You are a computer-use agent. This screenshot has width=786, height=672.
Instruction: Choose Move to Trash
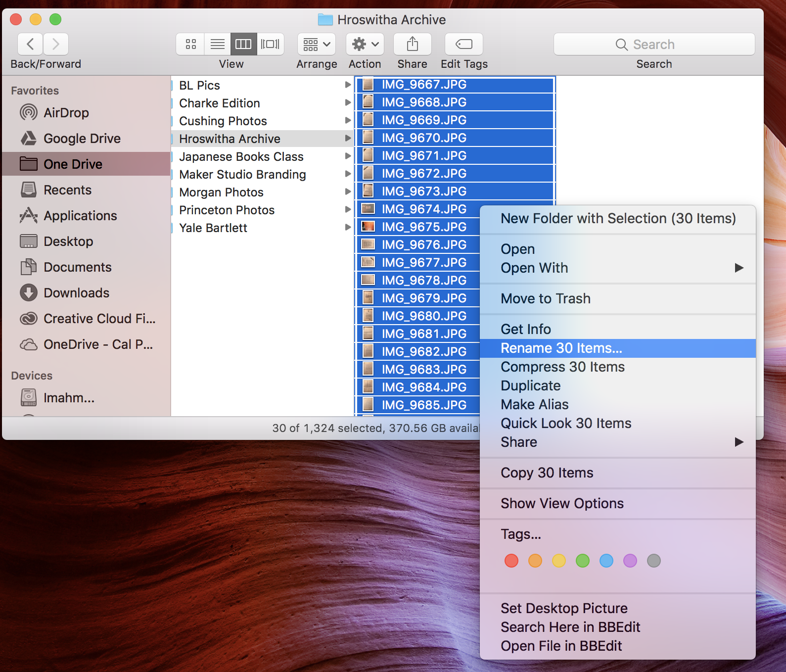coord(618,298)
